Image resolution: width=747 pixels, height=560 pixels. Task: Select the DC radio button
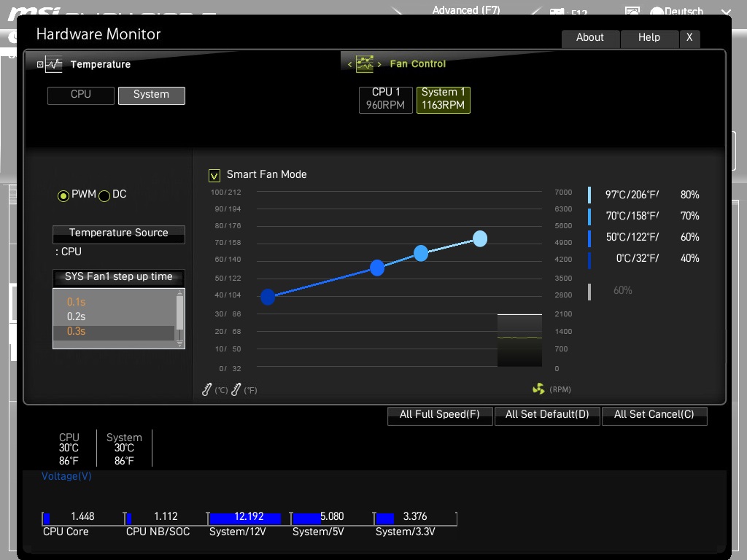104,195
